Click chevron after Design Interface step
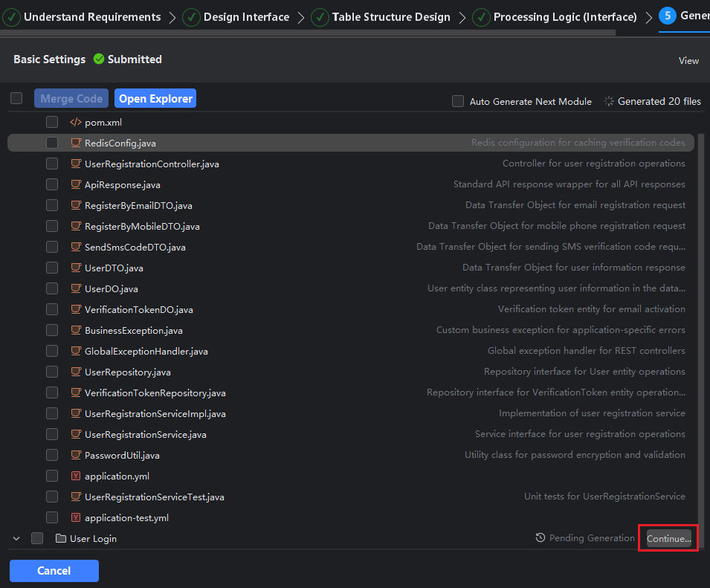710x588 pixels. tap(301, 17)
